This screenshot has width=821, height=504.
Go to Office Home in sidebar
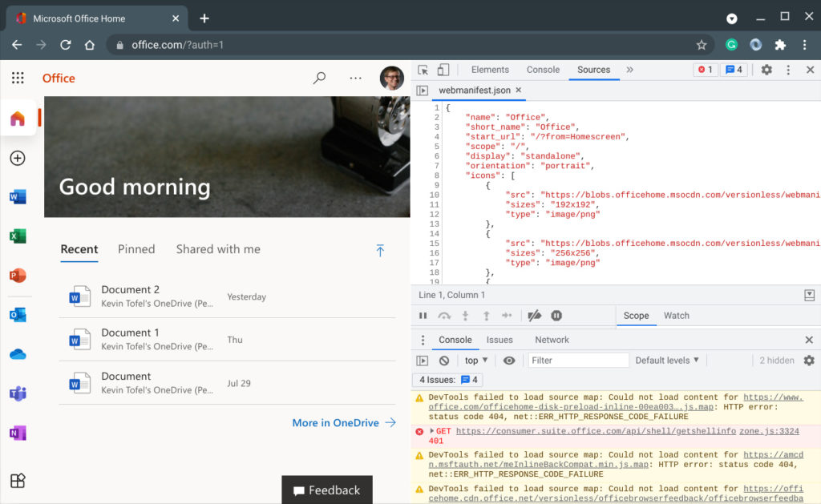point(18,119)
